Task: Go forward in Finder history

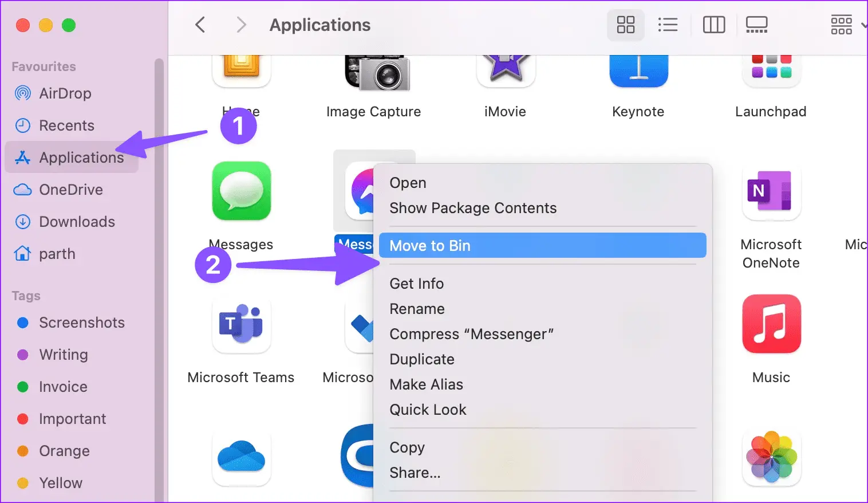Action: coord(241,25)
